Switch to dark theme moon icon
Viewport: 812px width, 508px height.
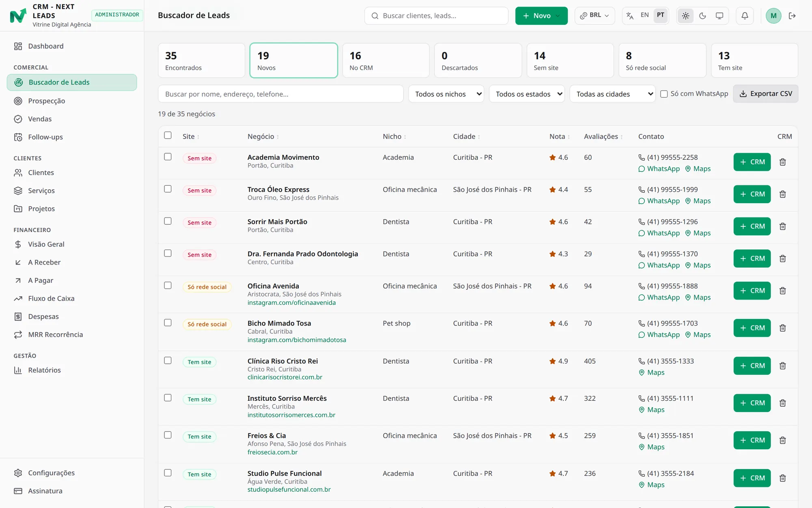pyautogui.click(x=702, y=16)
